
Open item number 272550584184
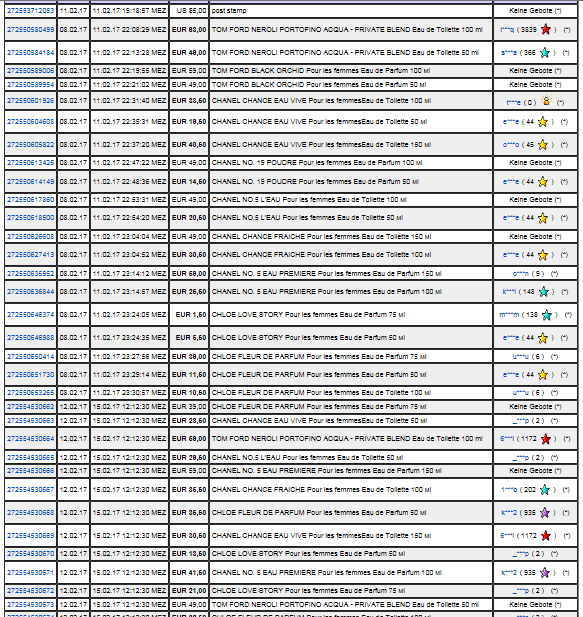coord(31,53)
